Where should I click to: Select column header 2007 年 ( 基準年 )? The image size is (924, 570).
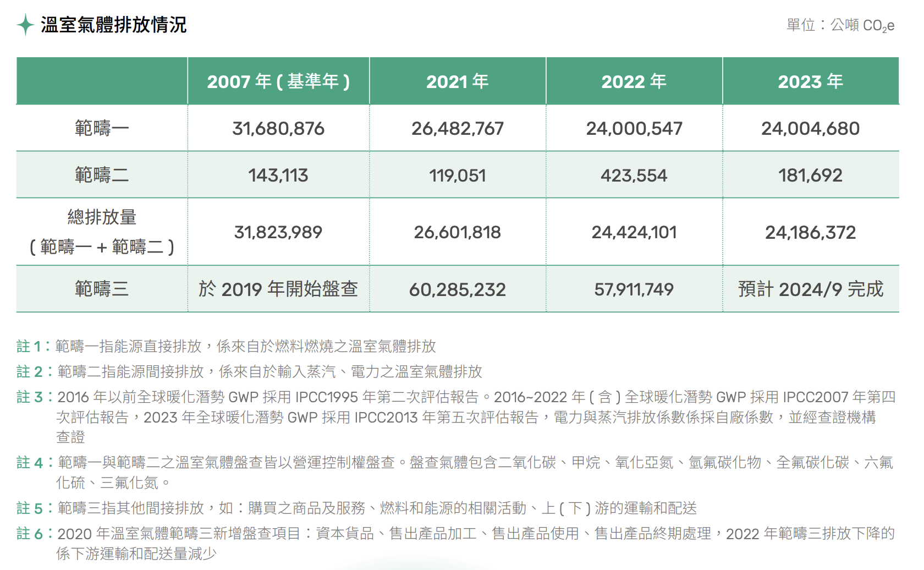(x=278, y=81)
